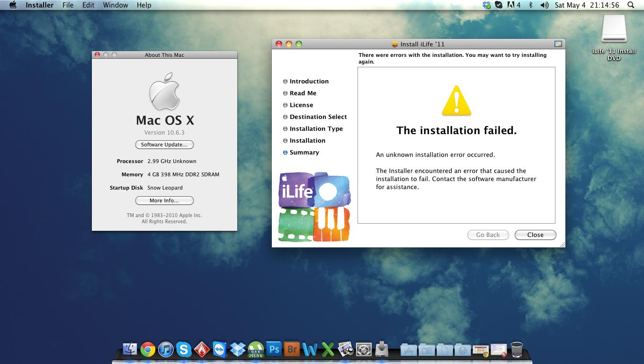Restore the minimized Chrome window
Screen dimensions: 644x364
pyautogui.click(x=481, y=350)
